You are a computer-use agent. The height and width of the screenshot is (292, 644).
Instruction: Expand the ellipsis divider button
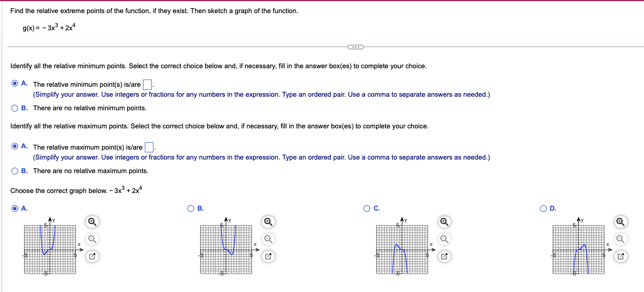356,47
